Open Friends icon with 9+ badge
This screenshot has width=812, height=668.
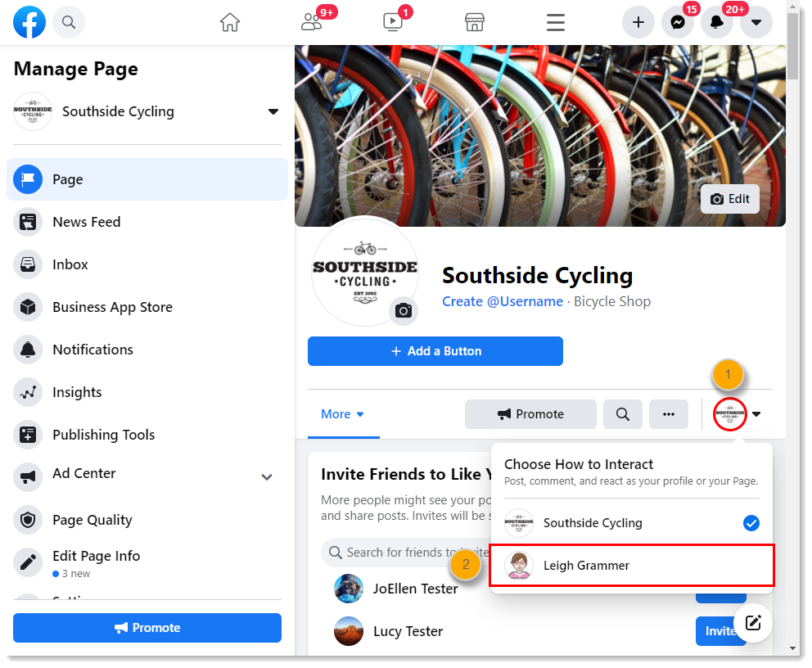[x=312, y=22]
